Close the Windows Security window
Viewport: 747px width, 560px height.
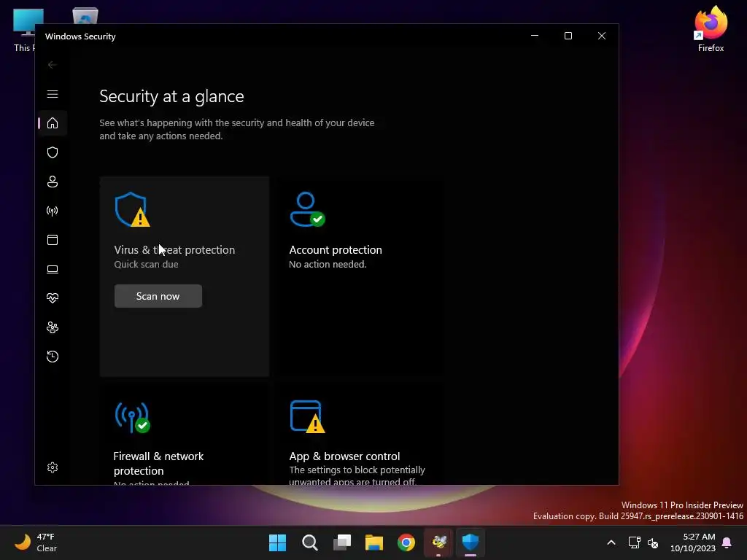[x=602, y=36]
